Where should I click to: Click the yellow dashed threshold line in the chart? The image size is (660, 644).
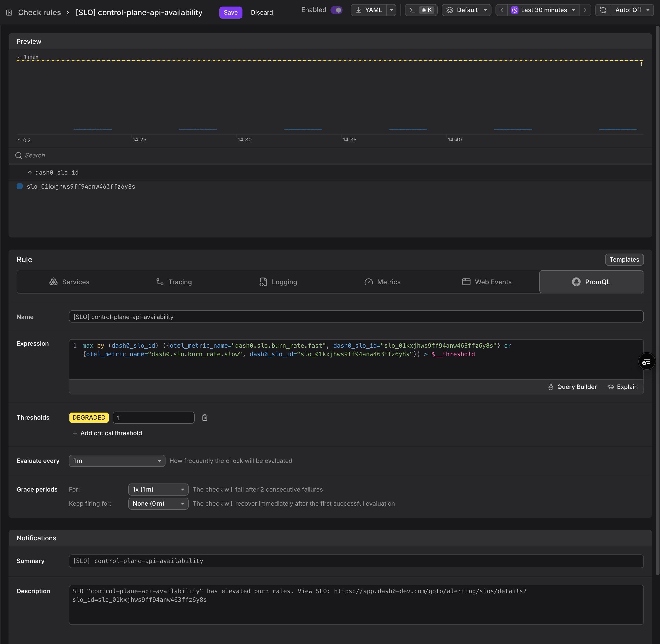pyautogui.click(x=330, y=60)
